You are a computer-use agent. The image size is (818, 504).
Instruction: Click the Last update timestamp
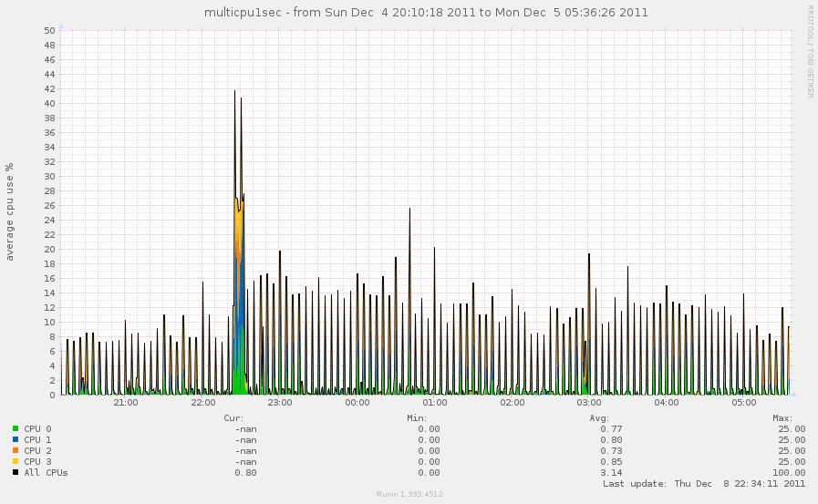tap(704, 484)
